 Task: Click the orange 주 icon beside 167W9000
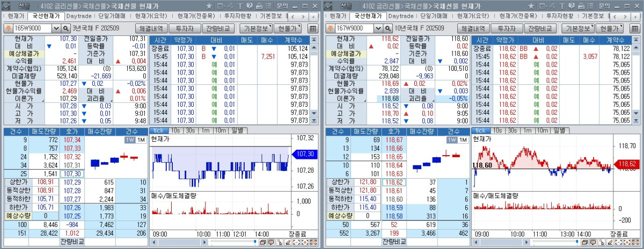[x=330, y=28]
